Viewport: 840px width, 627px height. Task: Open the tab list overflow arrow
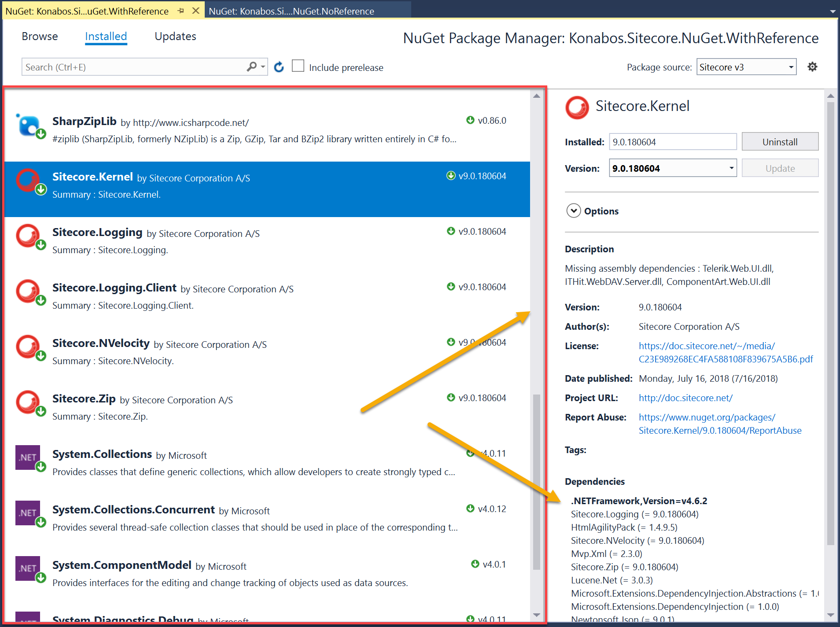click(833, 12)
